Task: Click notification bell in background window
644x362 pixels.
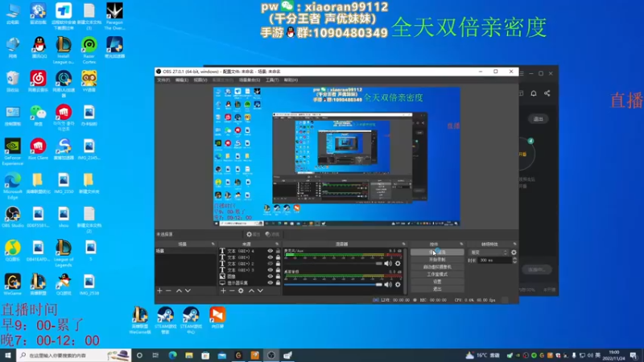Action: point(534,93)
